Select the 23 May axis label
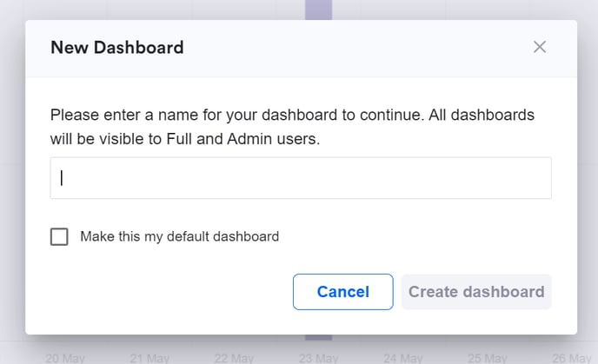The image size is (598, 364). click(318, 358)
